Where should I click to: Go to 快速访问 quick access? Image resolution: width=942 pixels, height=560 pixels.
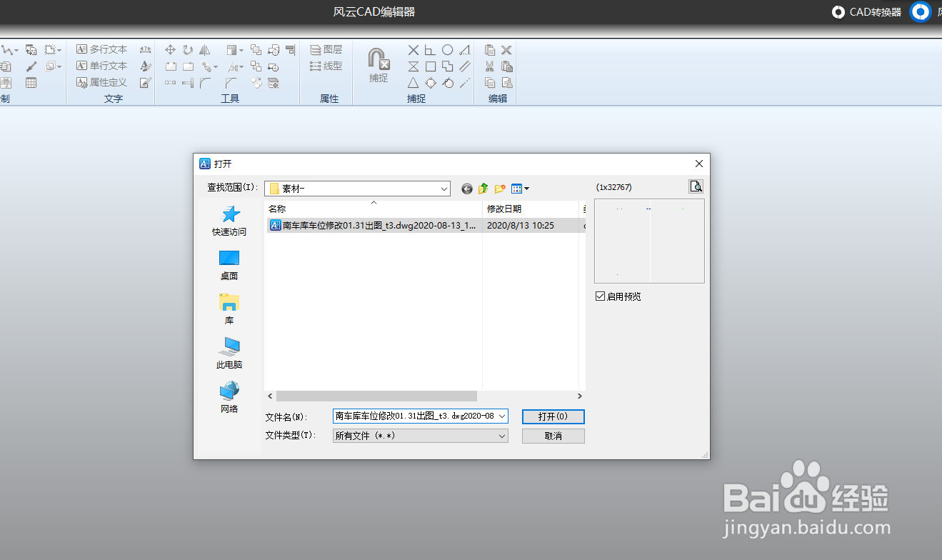229,221
